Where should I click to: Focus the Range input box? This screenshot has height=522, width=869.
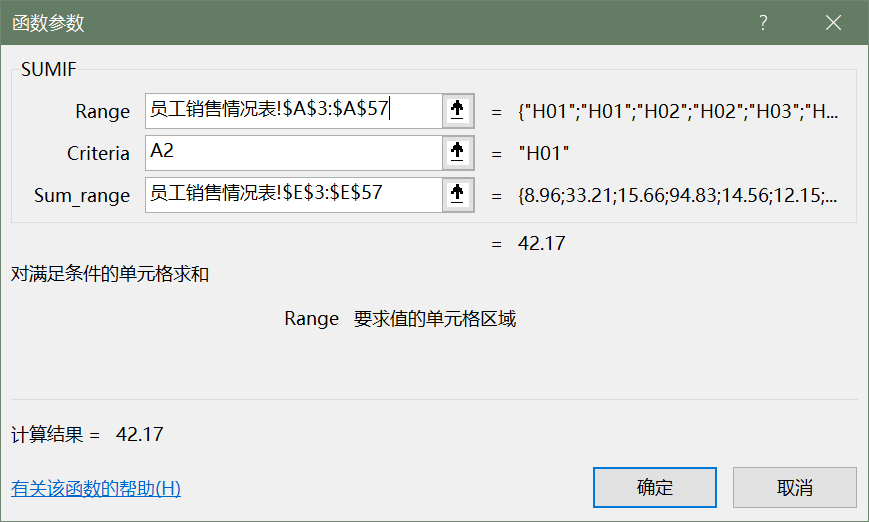pos(292,111)
